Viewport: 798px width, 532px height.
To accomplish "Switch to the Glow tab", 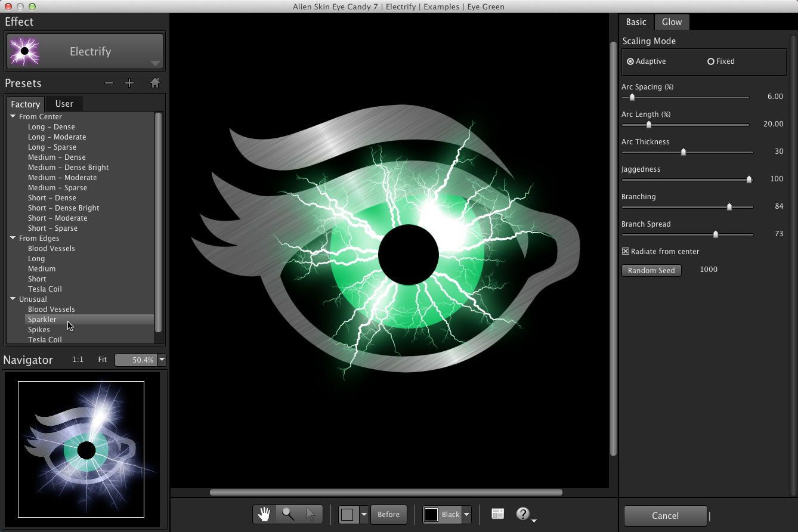I will 672,21.
